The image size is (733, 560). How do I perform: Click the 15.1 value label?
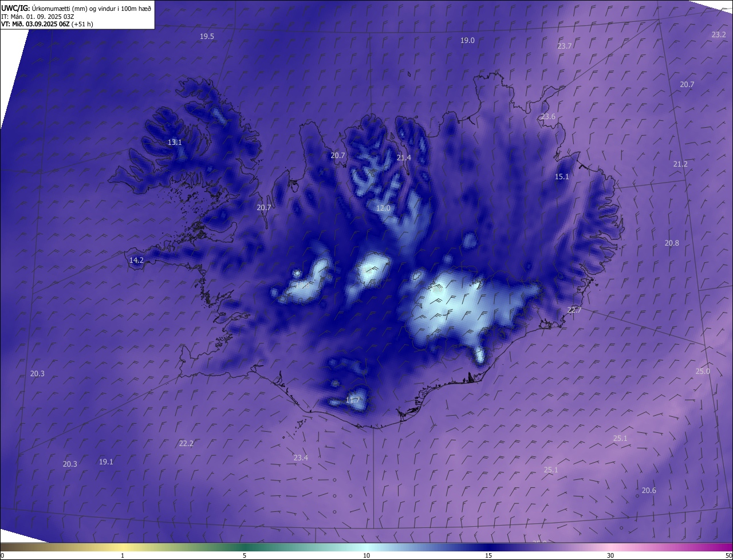point(562,176)
